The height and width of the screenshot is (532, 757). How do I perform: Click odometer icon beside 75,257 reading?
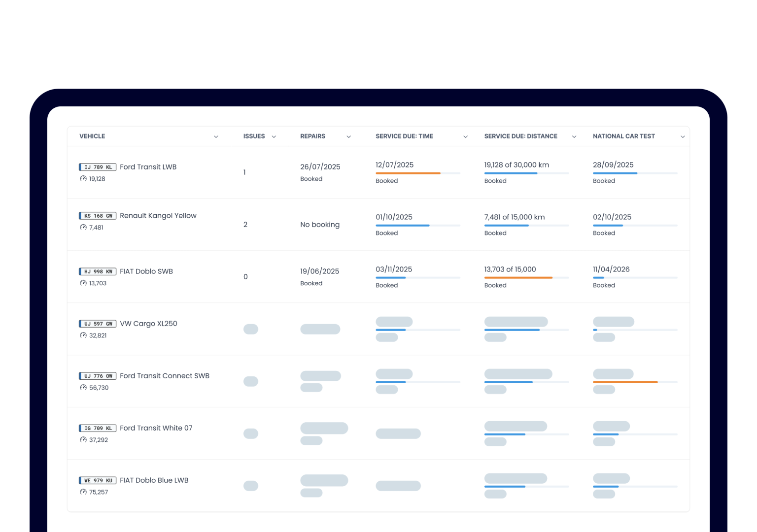(83, 492)
